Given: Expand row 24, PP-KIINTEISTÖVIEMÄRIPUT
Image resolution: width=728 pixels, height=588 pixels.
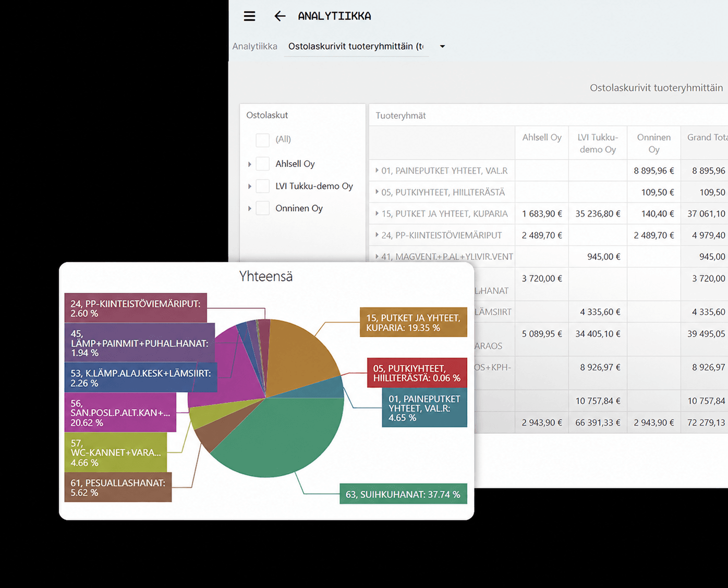Looking at the screenshot, I should 377,235.
